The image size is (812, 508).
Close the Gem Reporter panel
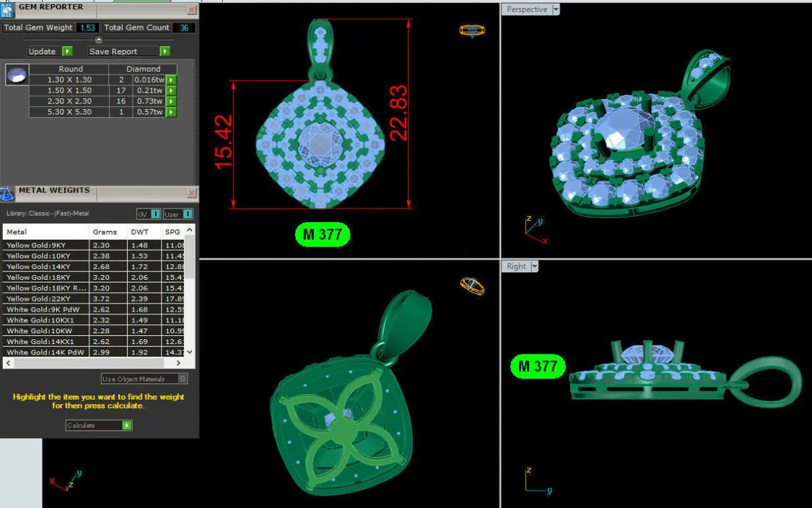[x=191, y=10]
